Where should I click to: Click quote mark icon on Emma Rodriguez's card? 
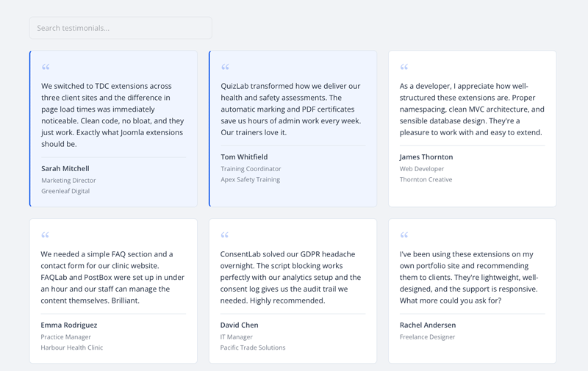46,236
